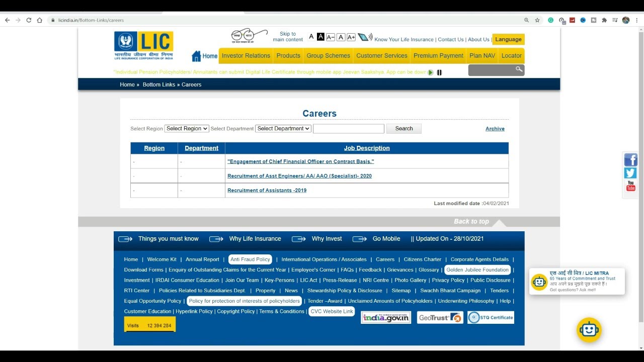Open the Products menu
644x362 pixels.
[288, 56]
